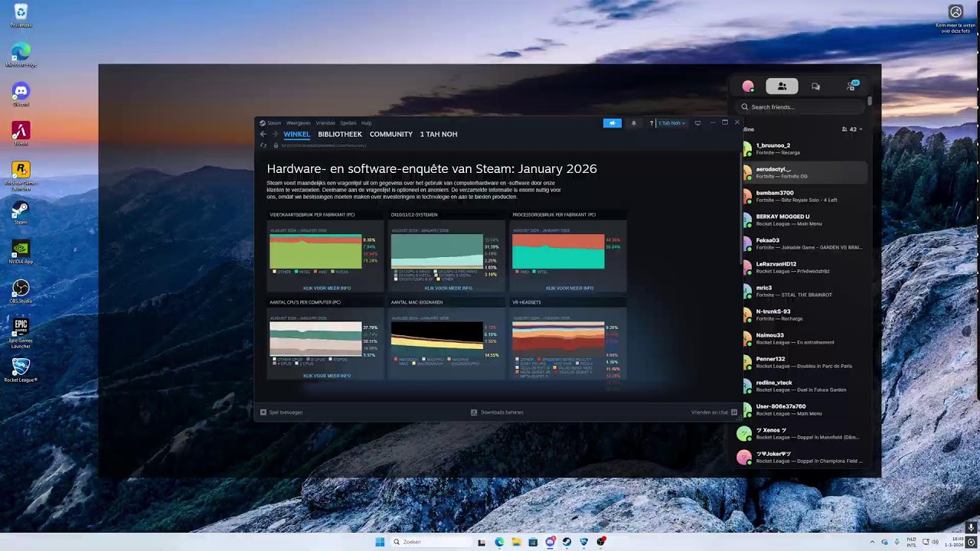Click the friends list icon beside 'Vrienden en chat'

point(734,412)
